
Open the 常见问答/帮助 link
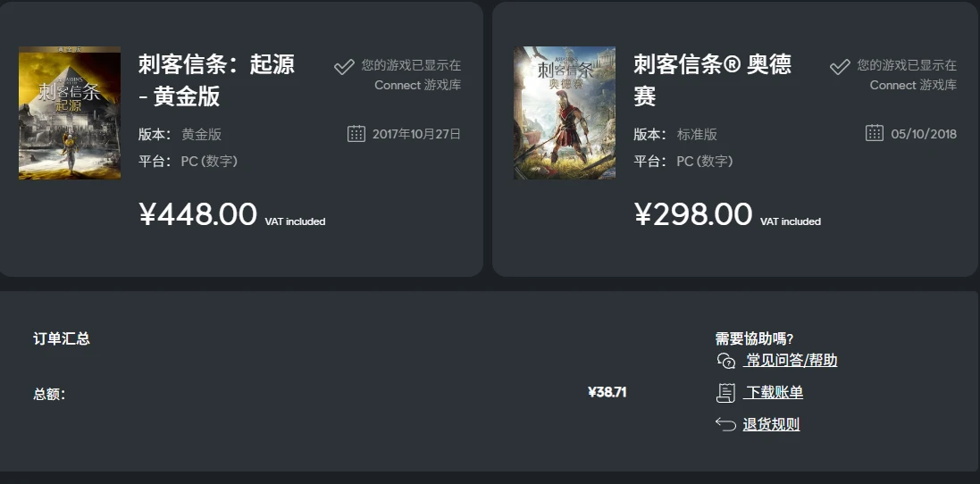tap(790, 361)
